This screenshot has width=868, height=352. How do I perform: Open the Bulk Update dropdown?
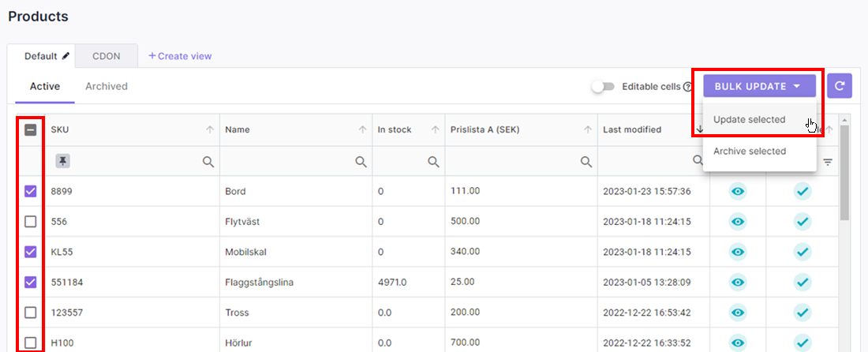pyautogui.click(x=758, y=86)
